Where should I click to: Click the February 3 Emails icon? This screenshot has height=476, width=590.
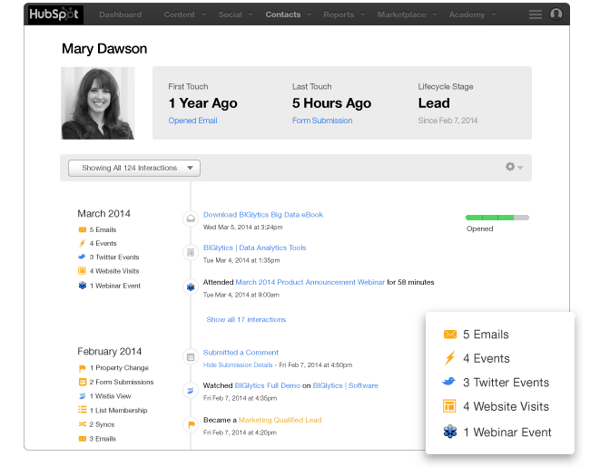[82, 438]
